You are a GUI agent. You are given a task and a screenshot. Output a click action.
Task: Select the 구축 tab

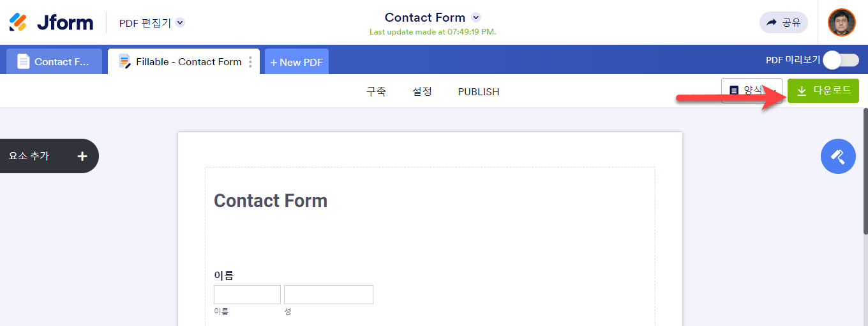click(x=376, y=91)
